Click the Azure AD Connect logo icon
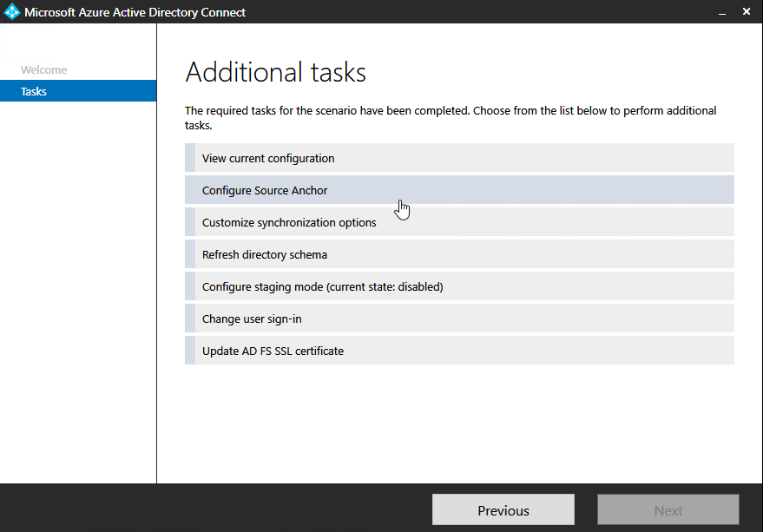 pos(12,12)
